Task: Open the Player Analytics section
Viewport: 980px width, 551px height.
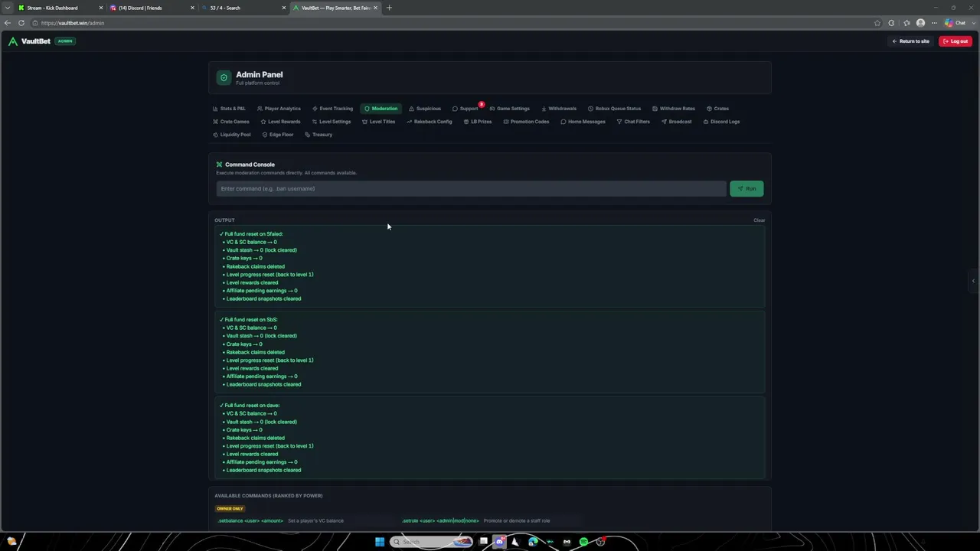Action: click(279, 109)
